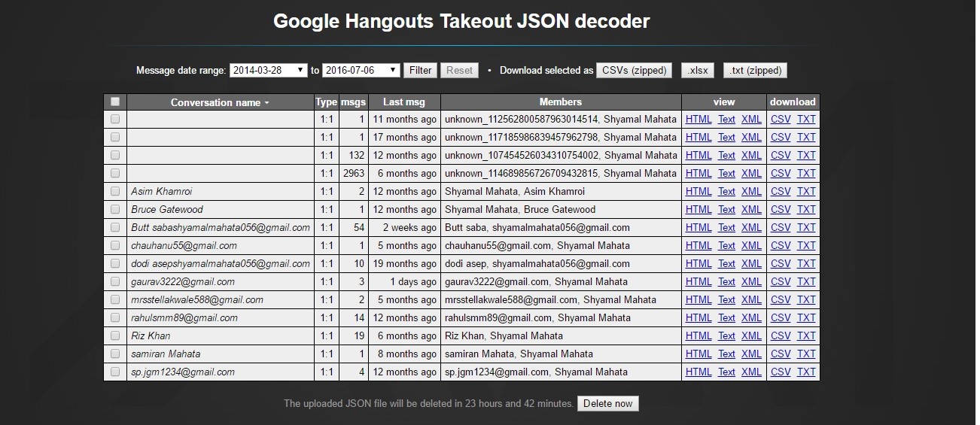This screenshot has width=980, height=425.
Task: Click conversation name Asim Khamroi
Action: [161, 191]
